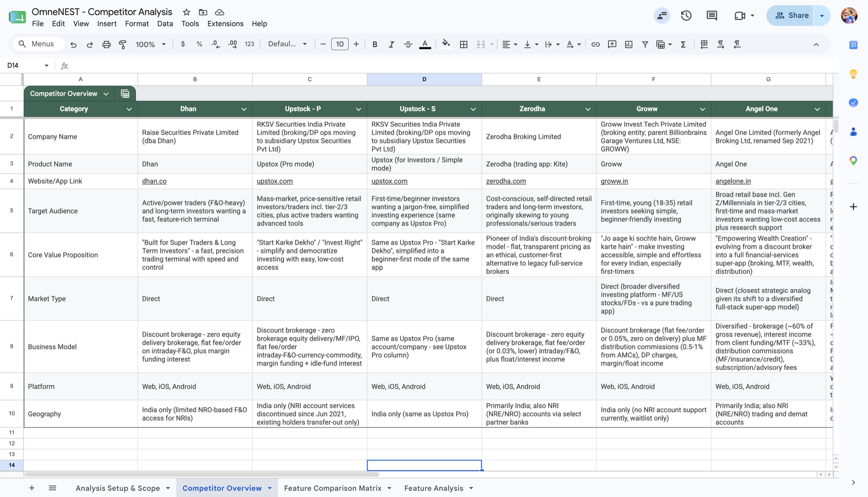The image size is (868, 497).
Task: Select the Paint format tool
Action: tap(123, 44)
